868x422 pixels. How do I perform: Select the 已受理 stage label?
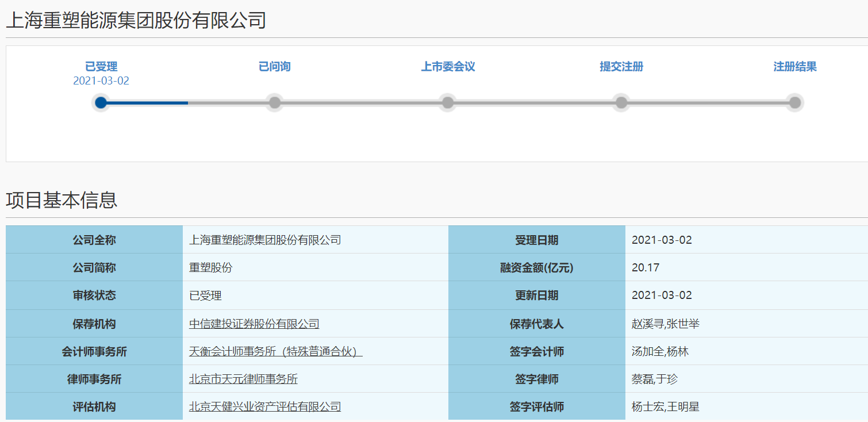click(101, 67)
